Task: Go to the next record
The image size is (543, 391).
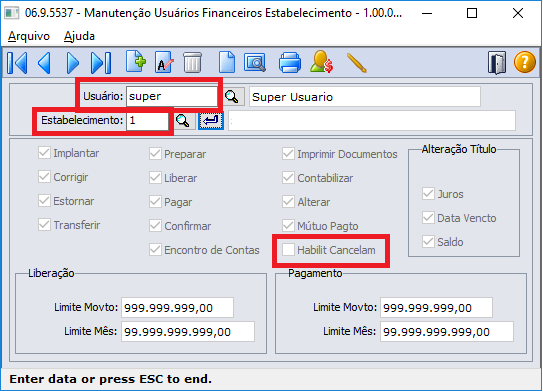Action: (x=72, y=63)
